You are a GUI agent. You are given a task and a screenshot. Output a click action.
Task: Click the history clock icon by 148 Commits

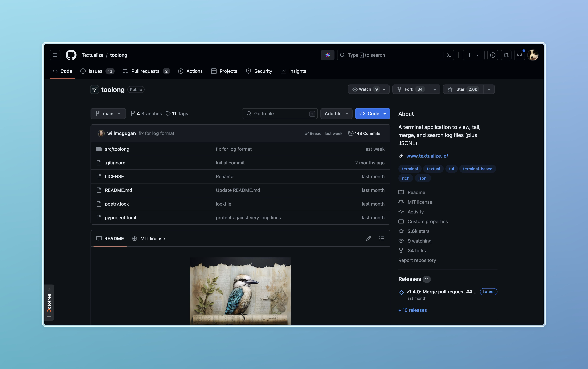tap(351, 133)
